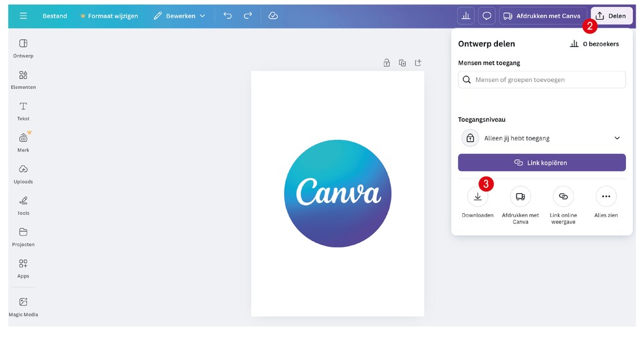Click the Afdrukken met Canva truck icon in panel

click(x=520, y=197)
